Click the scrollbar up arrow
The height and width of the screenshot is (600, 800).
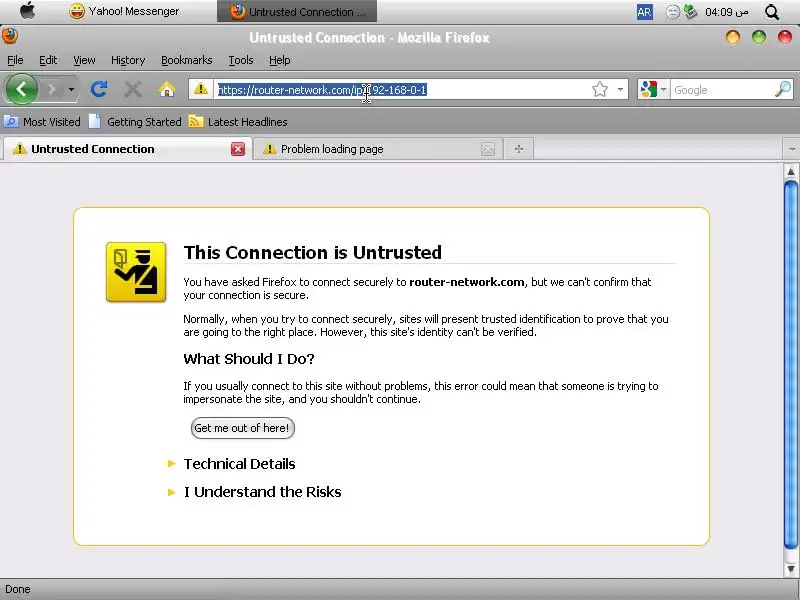click(x=791, y=171)
